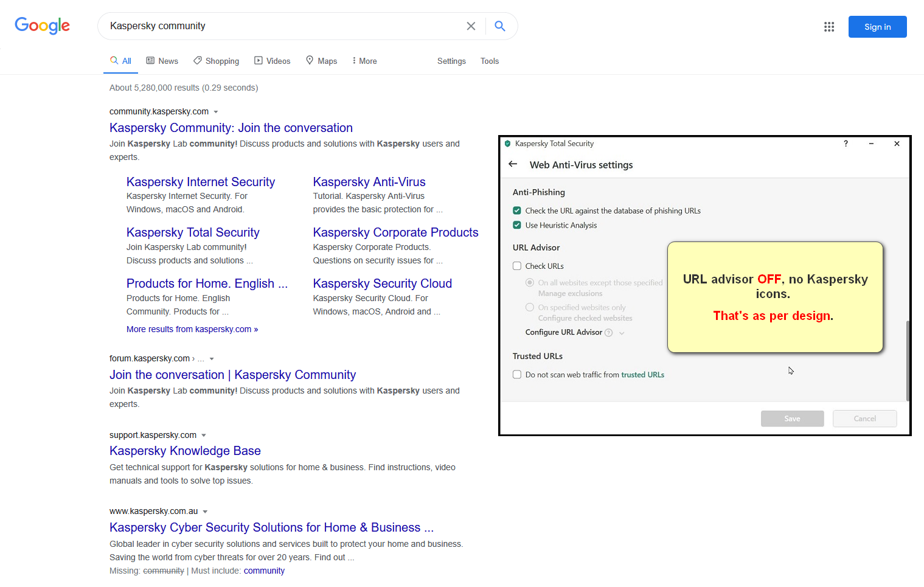Open the Kaspersky Total Security sitelink
This screenshot has height=587, width=924.
point(193,232)
